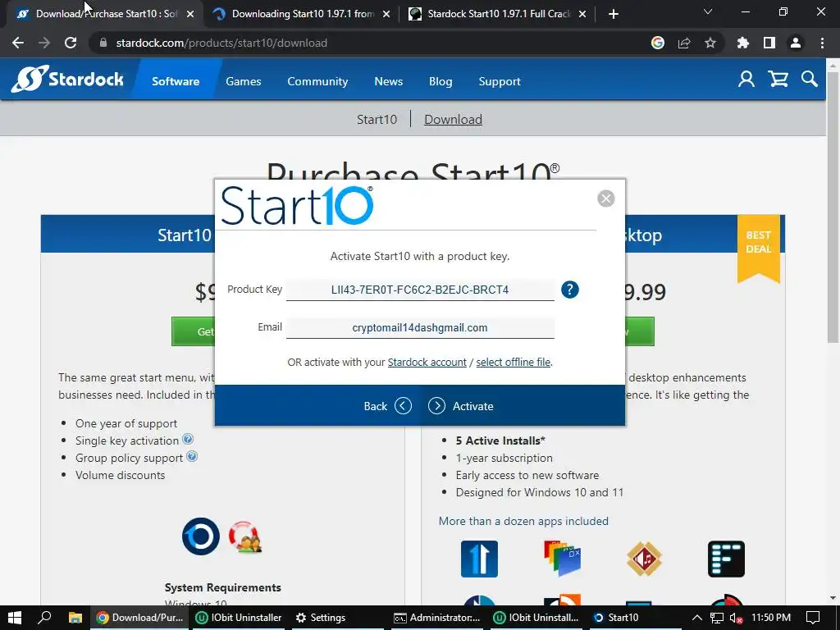Image resolution: width=840 pixels, height=630 pixels.
Task: Click More than a dozen apps included link
Action: tap(523, 521)
